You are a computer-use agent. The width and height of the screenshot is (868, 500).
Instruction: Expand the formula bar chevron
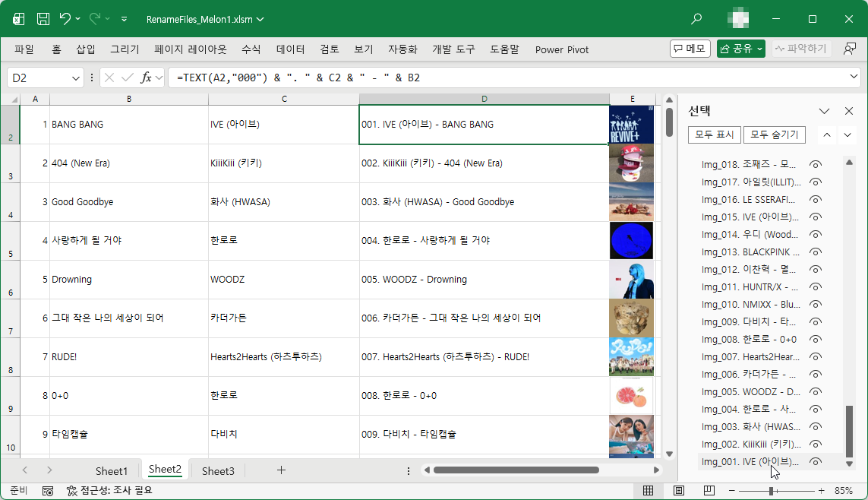[x=853, y=77]
